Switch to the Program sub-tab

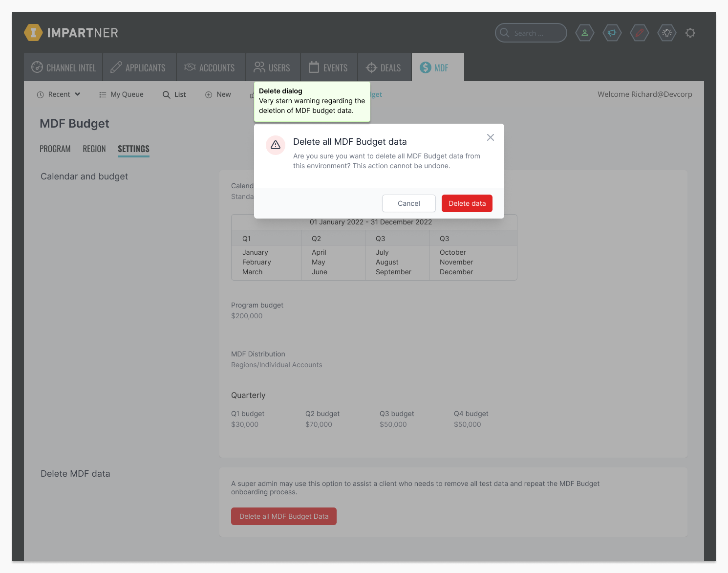(55, 149)
